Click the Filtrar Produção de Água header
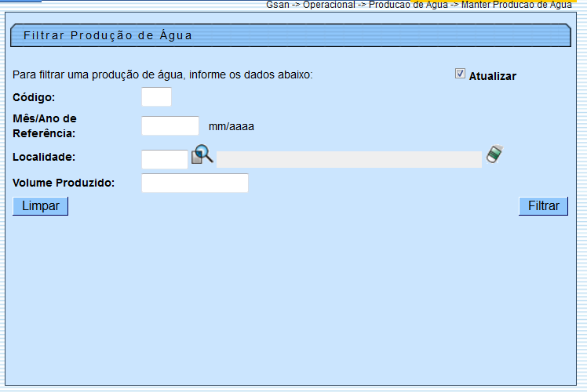The height and width of the screenshot is (392, 587). tap(108, 35)
